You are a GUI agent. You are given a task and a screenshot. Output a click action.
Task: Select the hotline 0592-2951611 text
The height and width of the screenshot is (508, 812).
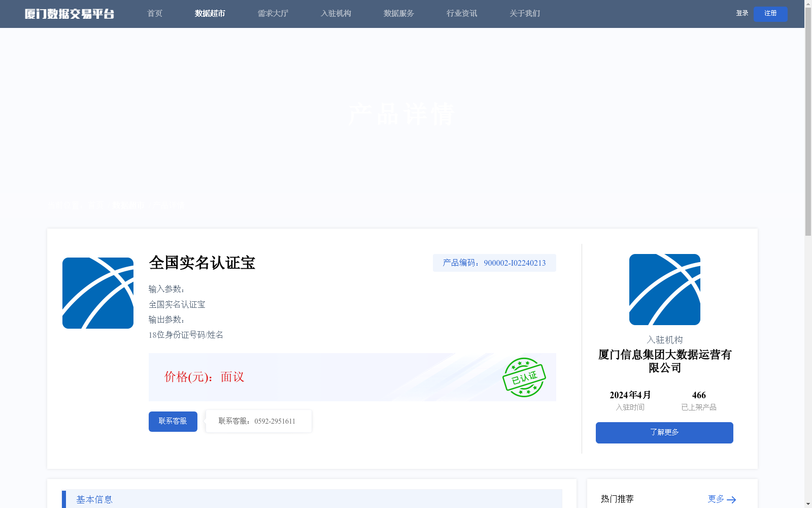click(x=275, y=422)
